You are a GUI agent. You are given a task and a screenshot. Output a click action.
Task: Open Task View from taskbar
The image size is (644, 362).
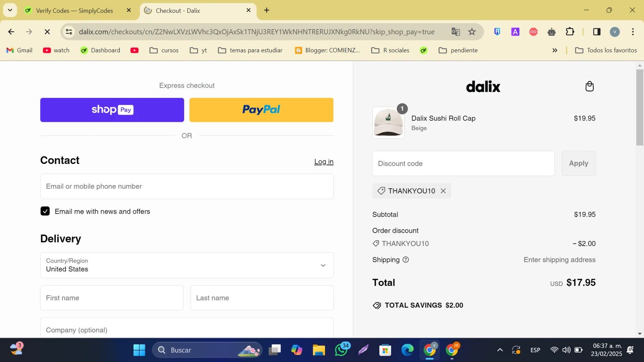click(x=274, y=350)
